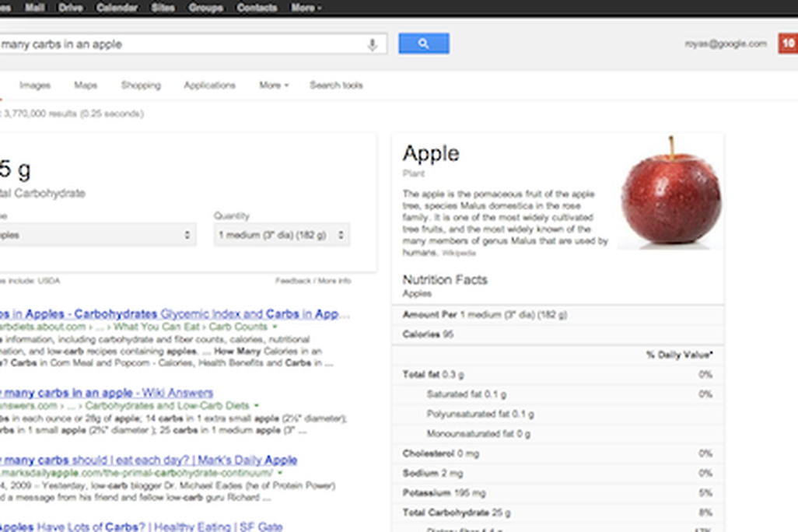Click the Amount Per 1 medium row

pyautogui.click(x=558, y=315)
